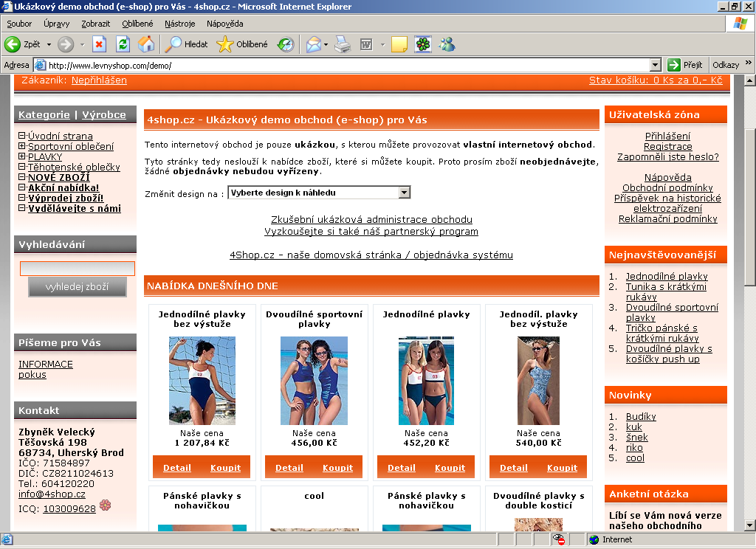Open Detail for Dvoudílné sportovní plavky
756x549 pixels.
click(x=289, y=468)
